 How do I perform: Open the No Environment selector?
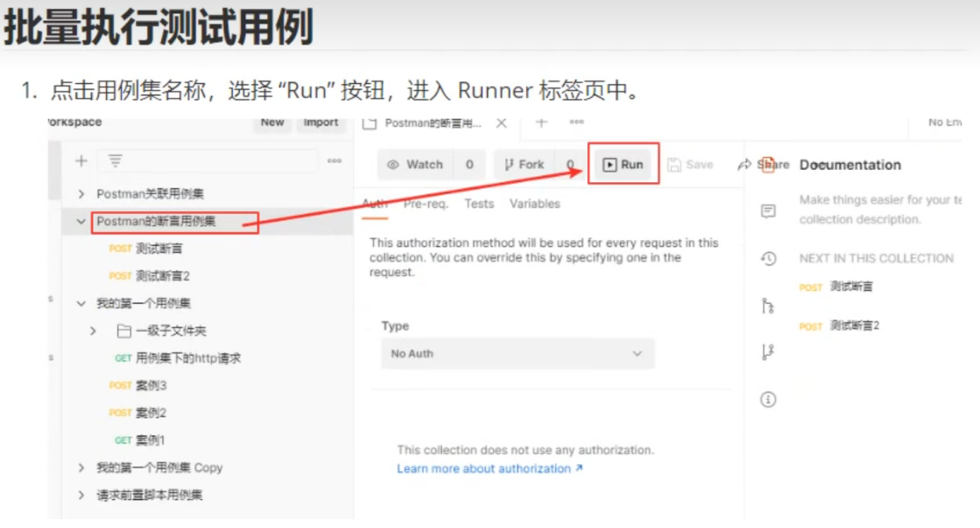coord(944,123)
